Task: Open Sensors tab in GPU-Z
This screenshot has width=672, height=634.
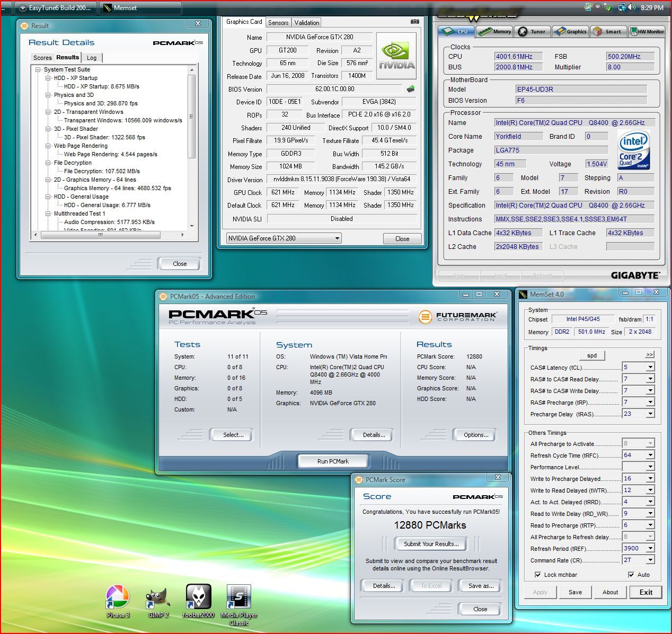Action: tap(278, 22)
